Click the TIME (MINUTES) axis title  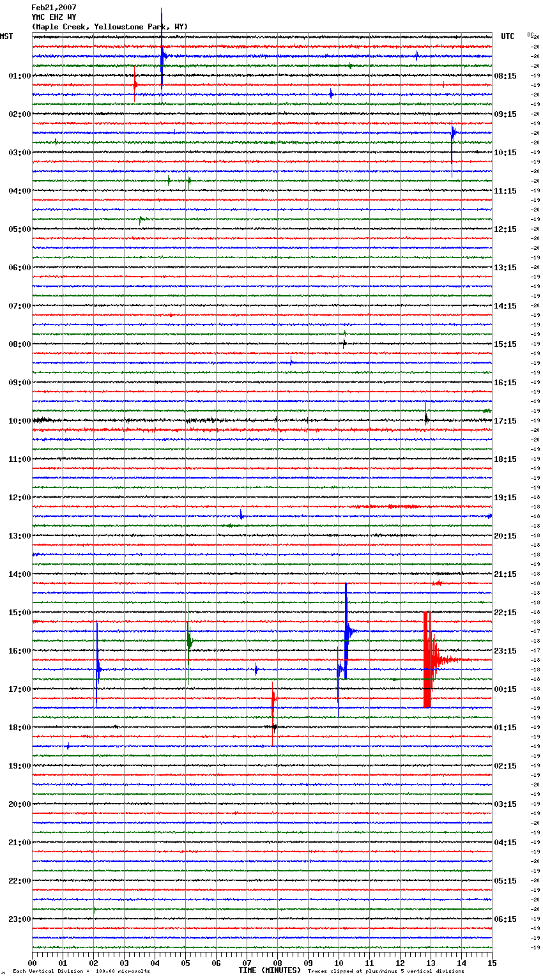click(x=270, y=970)
